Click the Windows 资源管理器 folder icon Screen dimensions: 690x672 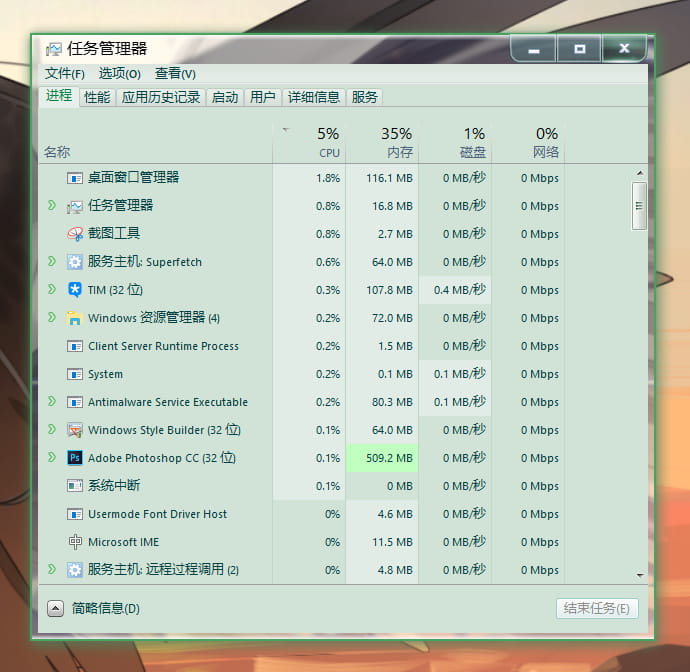(75, 318)
